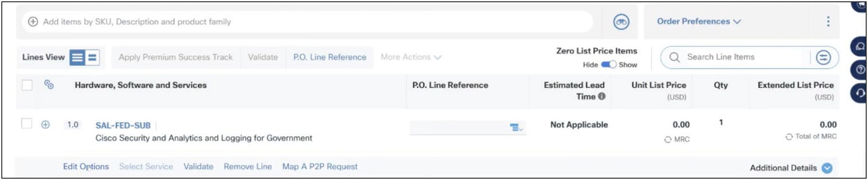The height and width of the screenshot is (180, 868).
Task: Switch to compact lines view icon
Action: click(92, 58)
